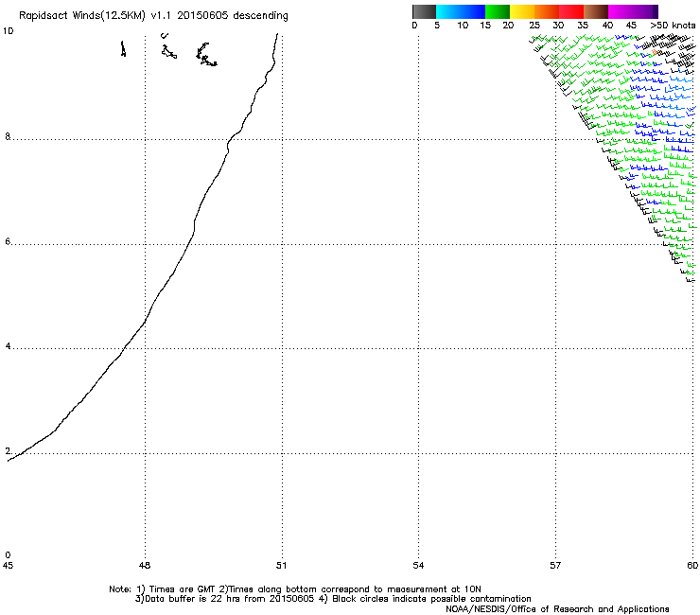
Task: Click the latitude axis label '10'
Action: pos(8,31)
